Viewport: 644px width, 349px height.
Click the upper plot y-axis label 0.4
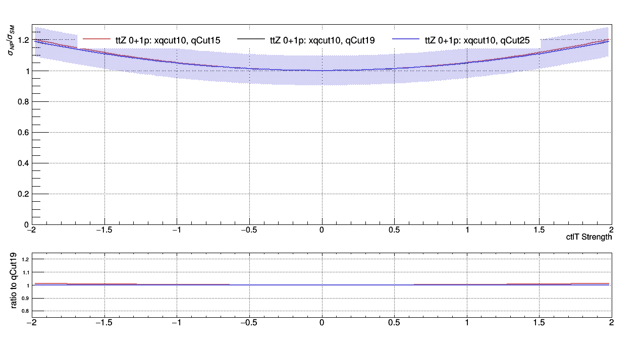pos(23,163)
